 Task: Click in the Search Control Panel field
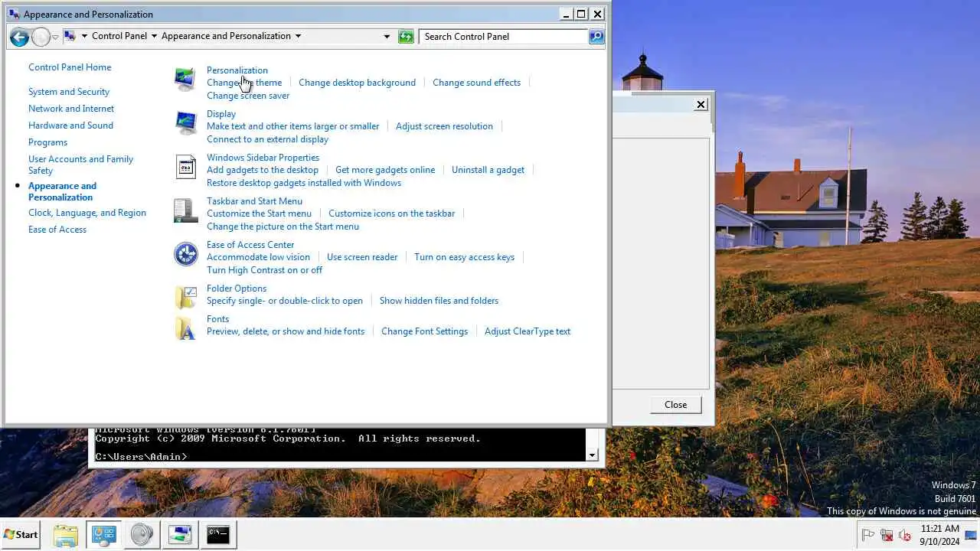[x=504, y=36]
